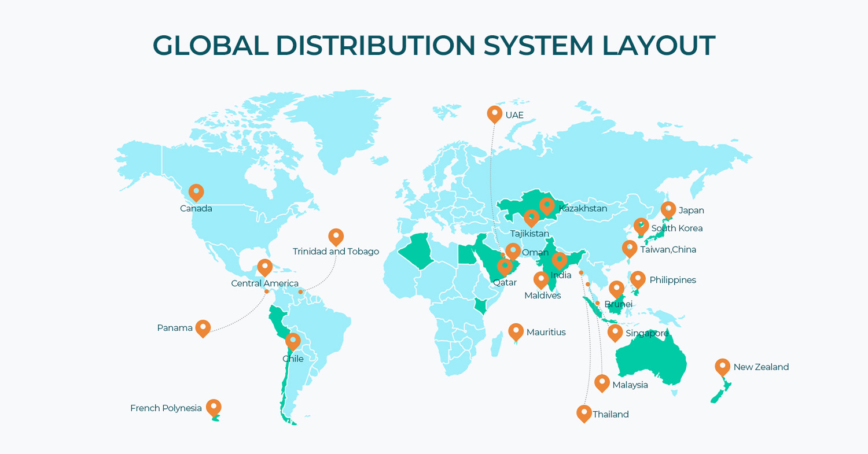
Task: Select the Thailand map pin
Action: 584,412
